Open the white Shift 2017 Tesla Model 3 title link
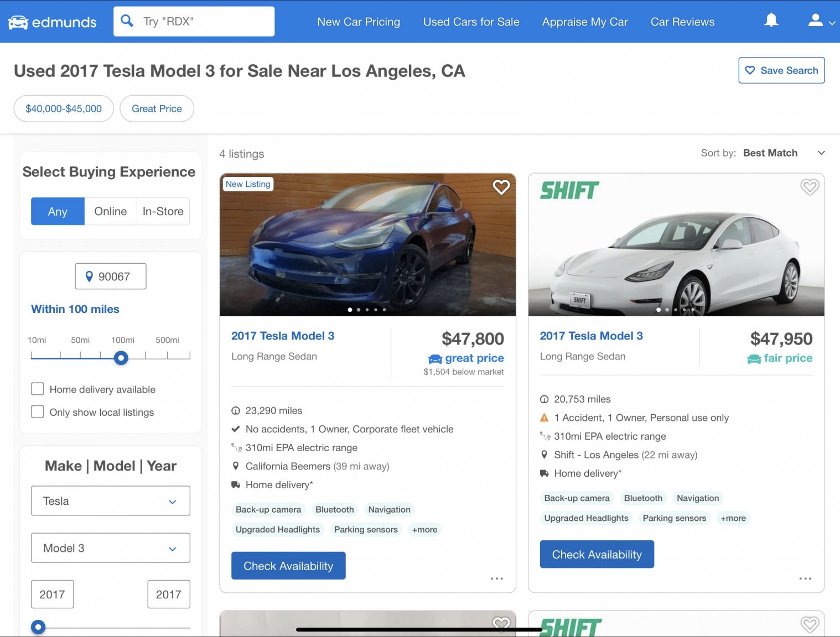The height and width of the screenshot is (637, 840). pos(592,336)
